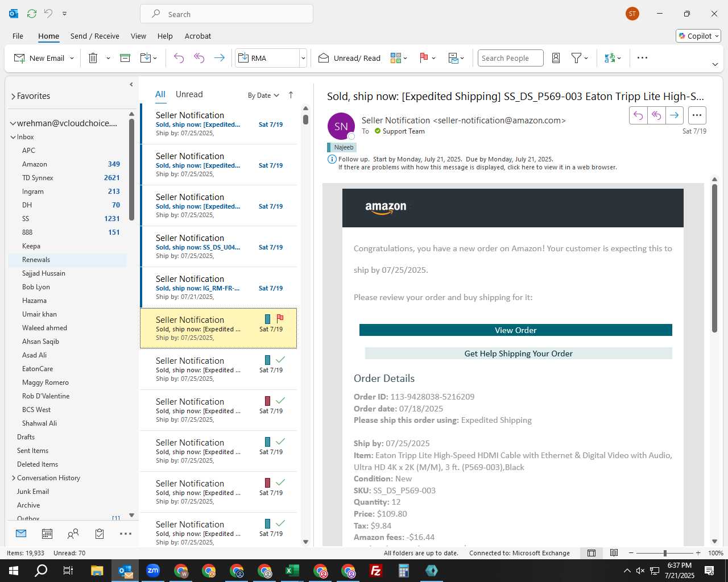Click the zoom in plus button
This screenshot has height=582, width=728.
tap(698, 553)
